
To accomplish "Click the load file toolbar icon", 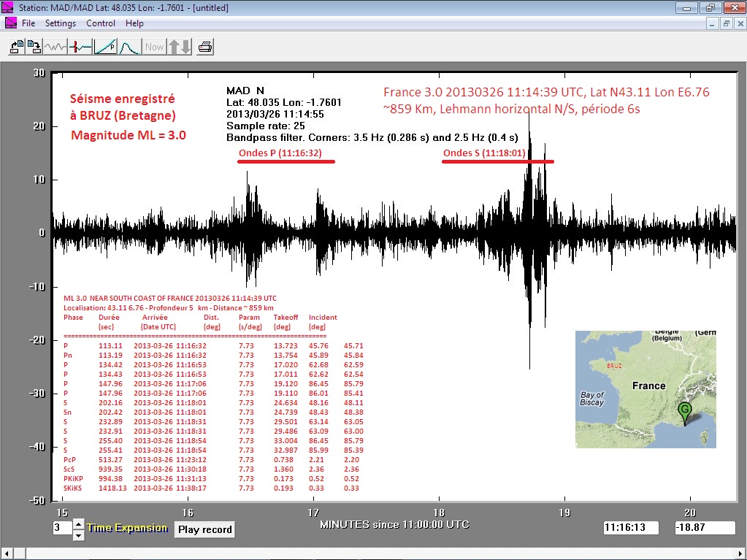I will (x=16, y=47).
